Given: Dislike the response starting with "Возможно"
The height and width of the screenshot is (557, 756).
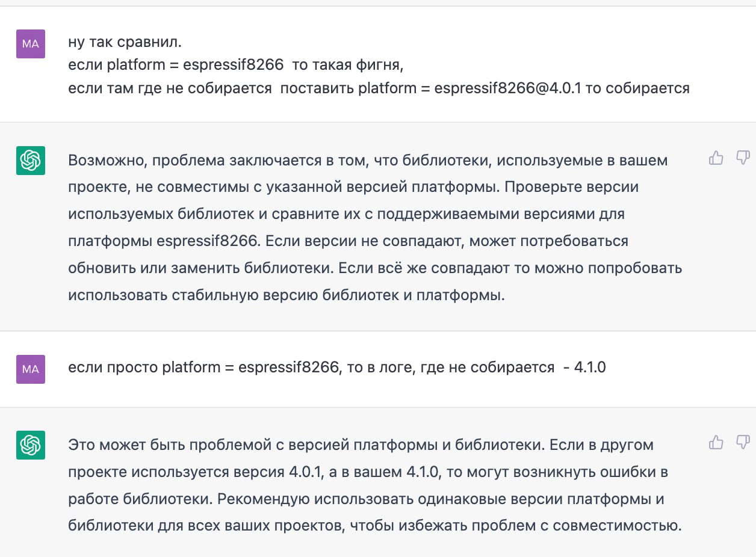Looking at the screenshot, I should click(x=743, y=158).
